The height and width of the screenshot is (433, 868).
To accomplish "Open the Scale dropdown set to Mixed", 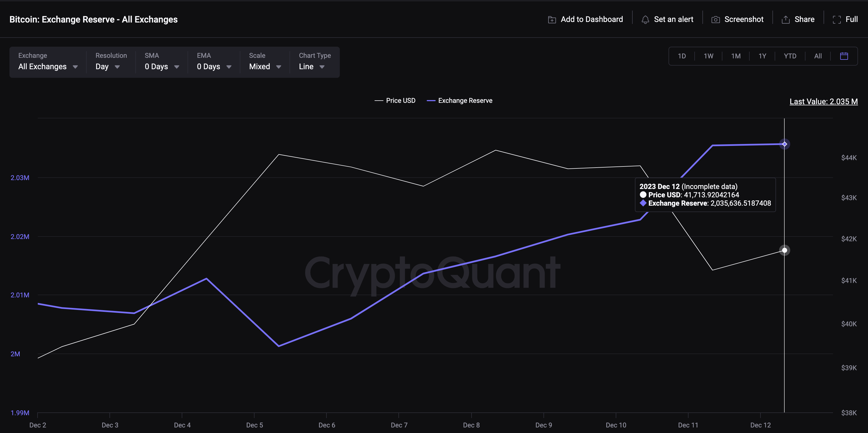I will point(265,66).
